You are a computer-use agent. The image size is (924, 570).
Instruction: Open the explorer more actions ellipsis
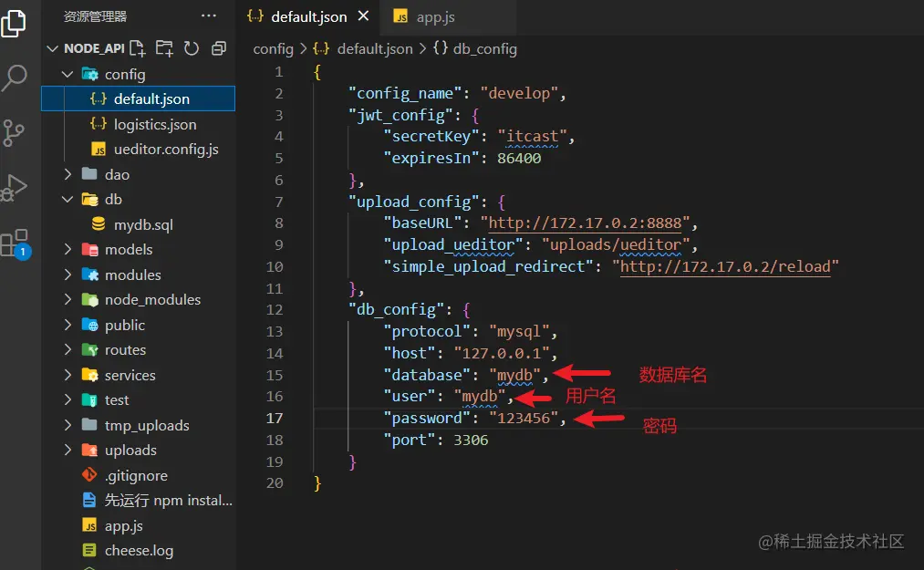pos(209,16)
